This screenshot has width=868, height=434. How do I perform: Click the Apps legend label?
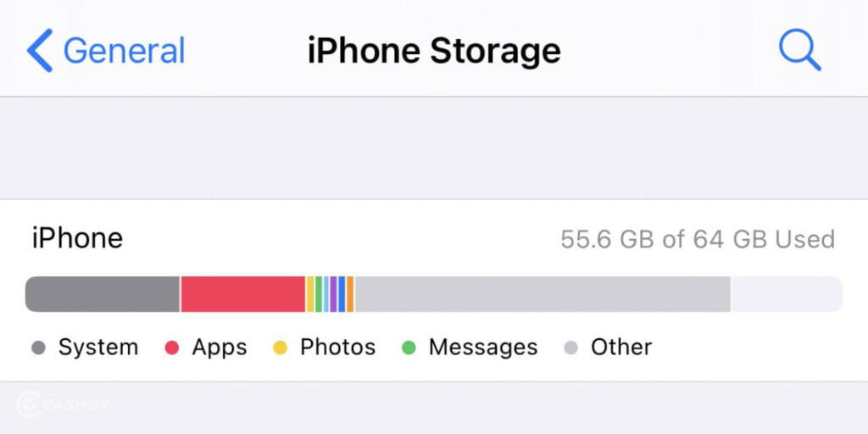click(220, 348)
